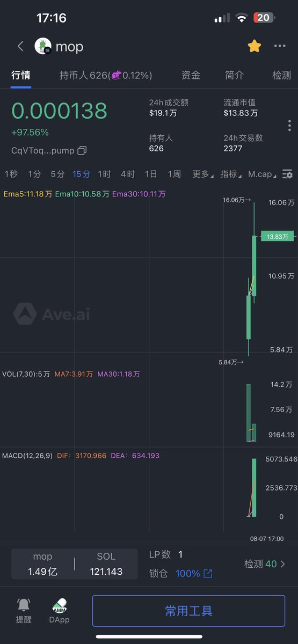The image size is (298, 644).
Task: Toggle the M.cap price display dropdown
Action: 263,174
